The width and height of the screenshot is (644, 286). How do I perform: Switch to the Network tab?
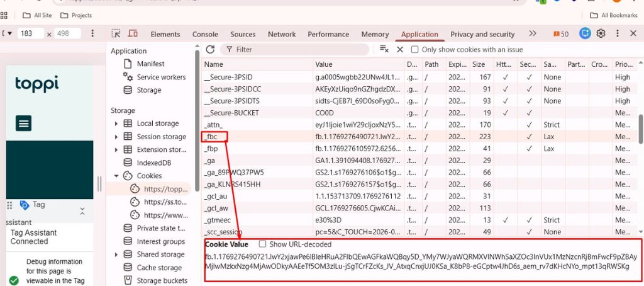pyautogui.click(x=282, y=35)
